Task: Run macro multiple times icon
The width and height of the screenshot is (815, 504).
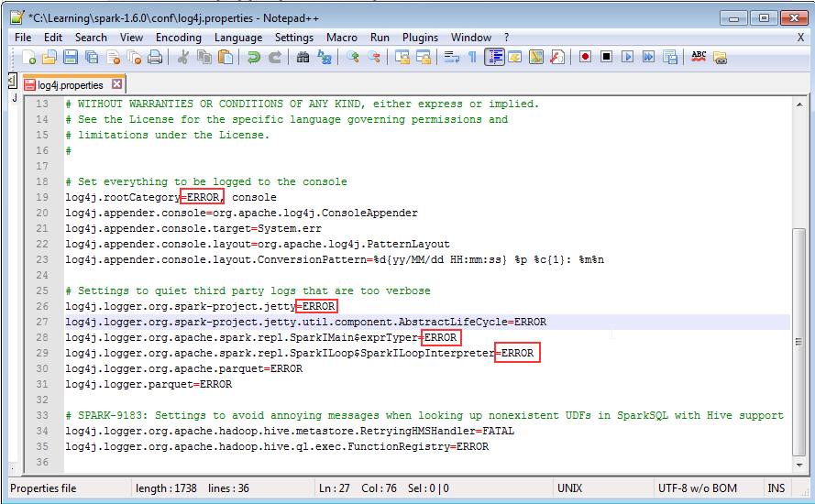Action: tap(648, 57)
